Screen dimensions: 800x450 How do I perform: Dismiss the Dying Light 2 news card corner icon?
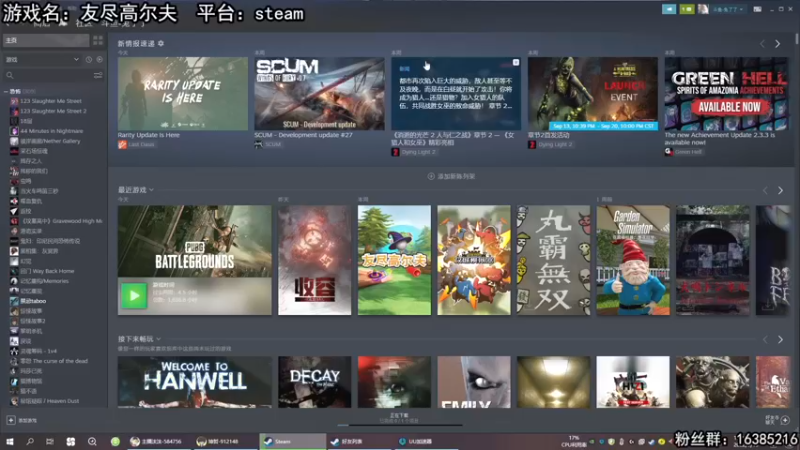tap(516, 62)
